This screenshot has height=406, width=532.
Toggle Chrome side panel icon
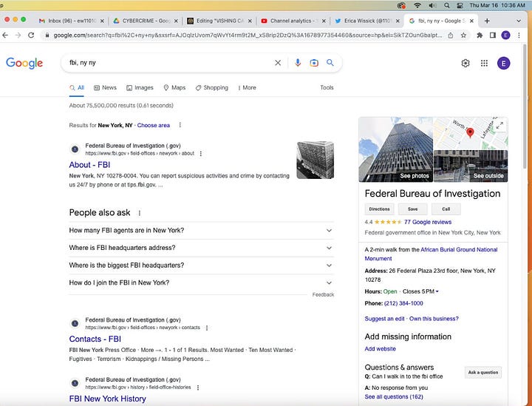tap(493, 35)
